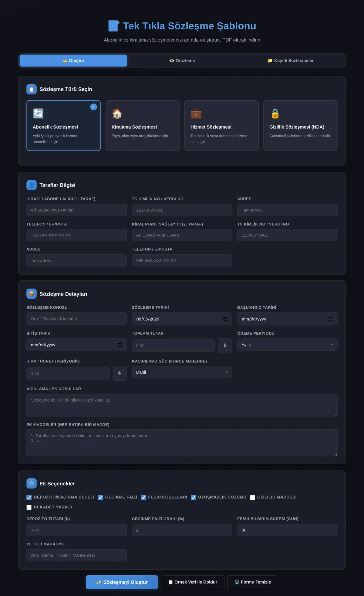
Task: Focus the Sözleşme Konusu input field
Action: tap(76, 319)
